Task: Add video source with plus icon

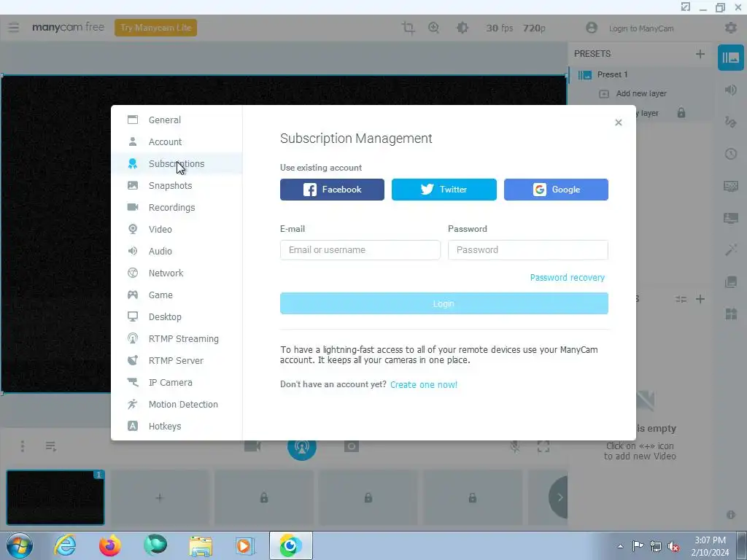Action: click(700, 300)
